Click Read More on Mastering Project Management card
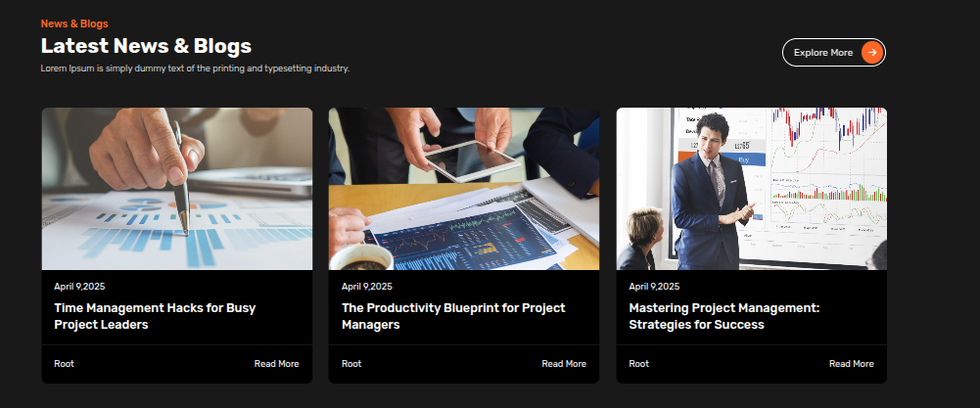Viewport: 980px width, 408px height. [x=851, y=364]
